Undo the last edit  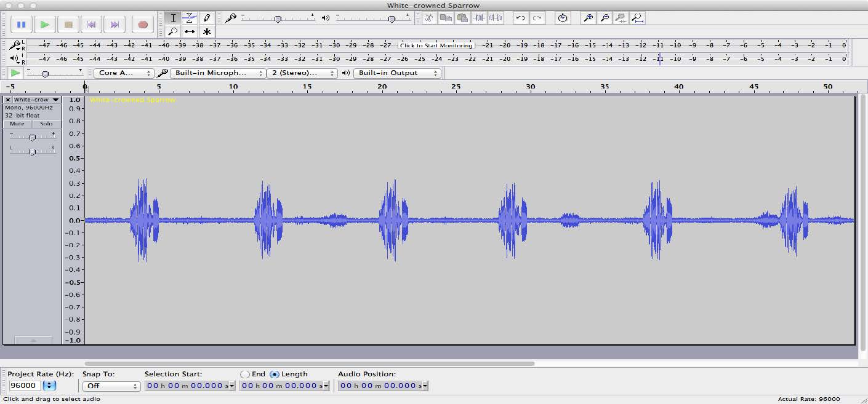click(x=520, y=18)
